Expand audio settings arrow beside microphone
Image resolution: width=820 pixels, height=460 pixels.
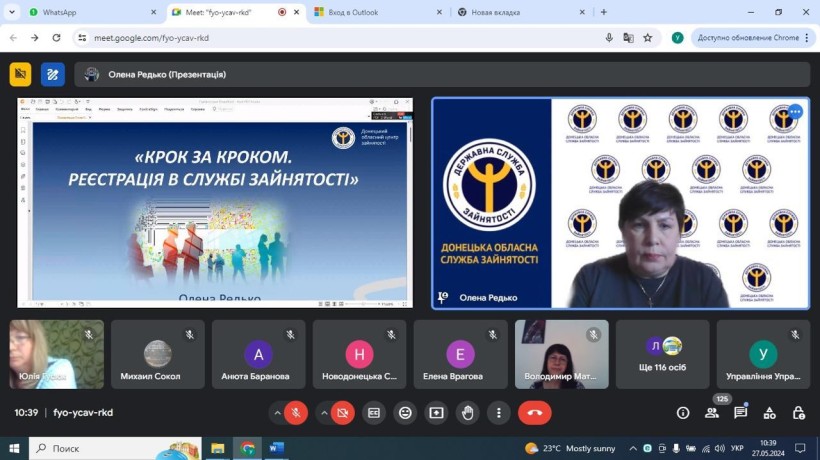point(277,413)
